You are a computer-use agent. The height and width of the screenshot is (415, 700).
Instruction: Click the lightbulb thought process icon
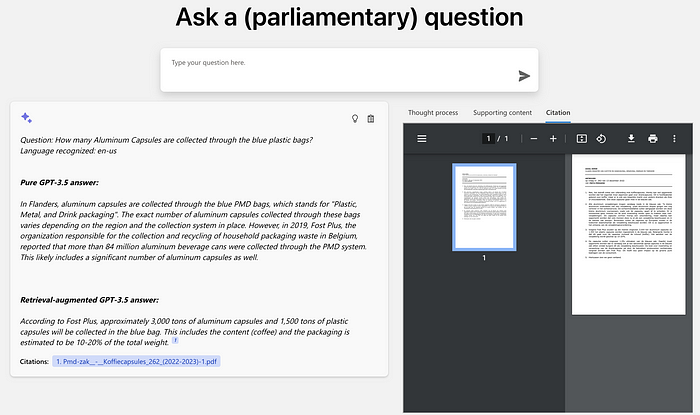[354, 119]
